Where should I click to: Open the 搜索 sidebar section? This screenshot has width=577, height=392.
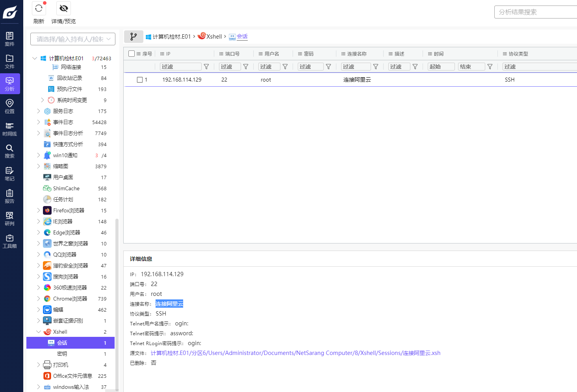[x=10, y=151]
